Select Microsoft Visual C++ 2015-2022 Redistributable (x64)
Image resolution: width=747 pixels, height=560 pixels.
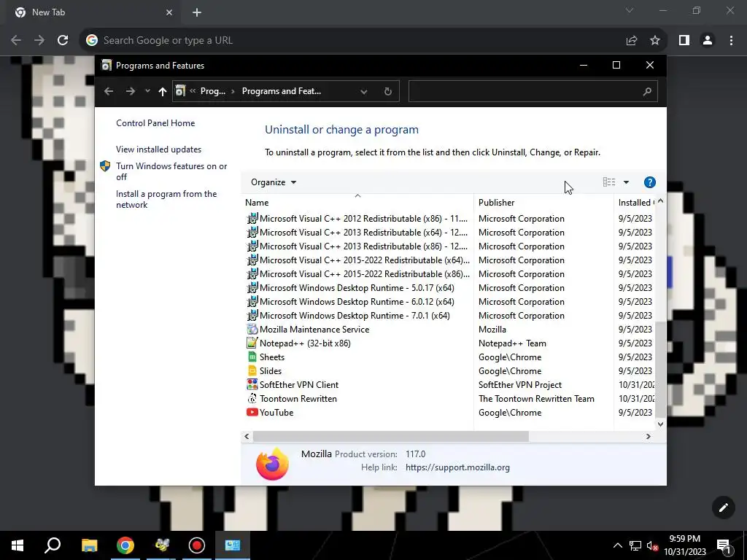[357, 260]
